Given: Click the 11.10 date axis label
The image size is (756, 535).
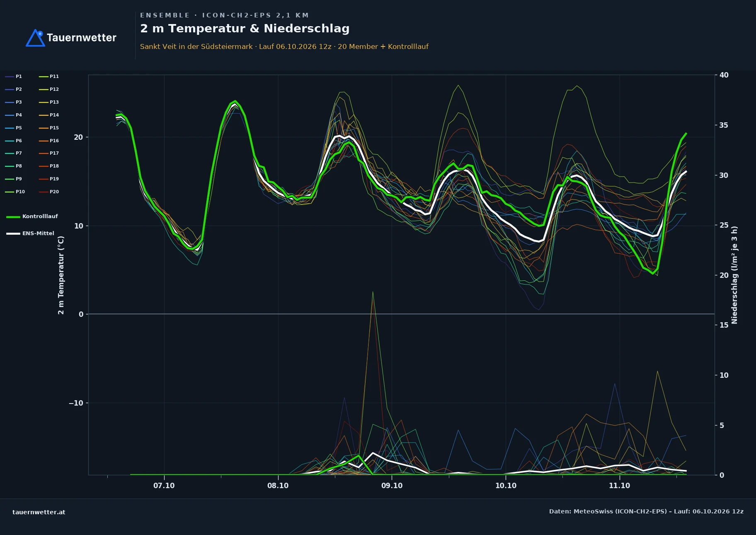Looking at the screenshot, I should coord(619,486).
